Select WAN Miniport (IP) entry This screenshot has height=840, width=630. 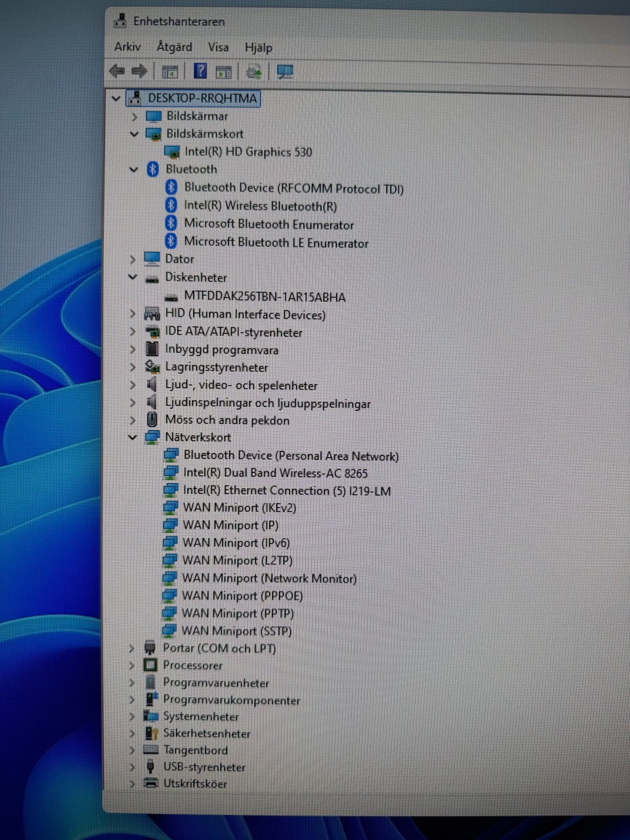[230, 525]
